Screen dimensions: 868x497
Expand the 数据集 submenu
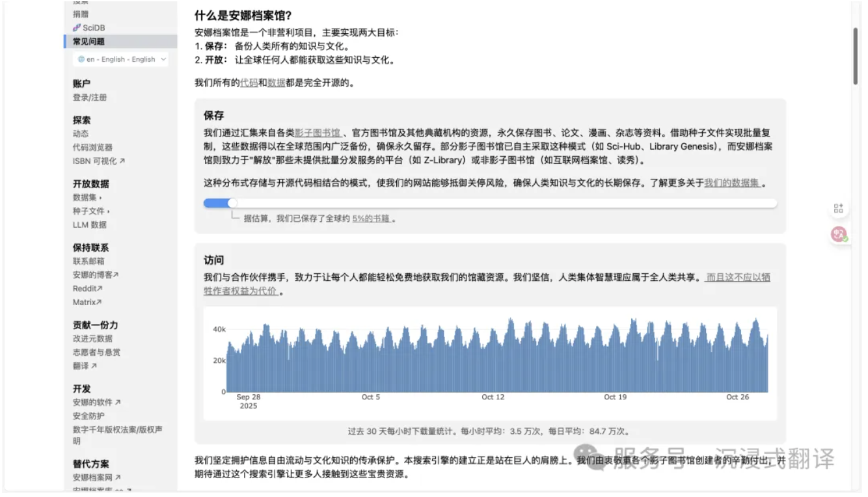pyautogui.click(x=88, y=197)
